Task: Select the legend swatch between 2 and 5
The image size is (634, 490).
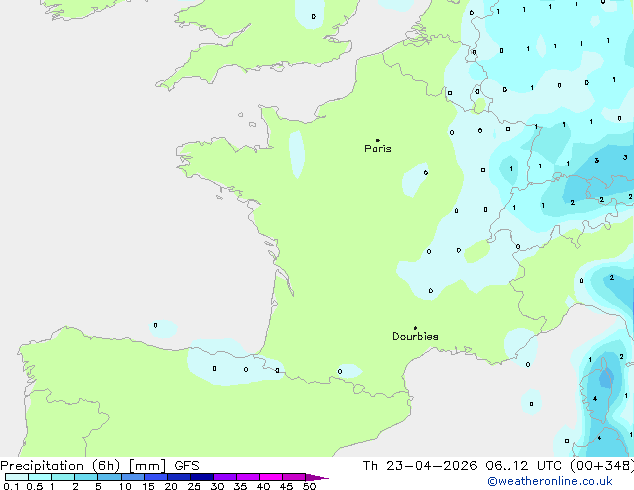Action: [86, 477]
